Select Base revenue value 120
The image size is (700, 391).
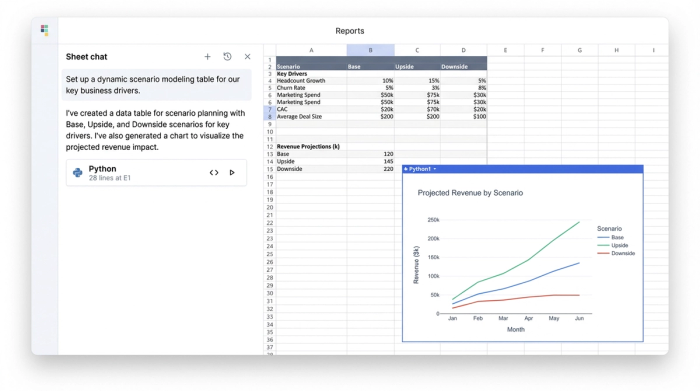pos(371,154)
